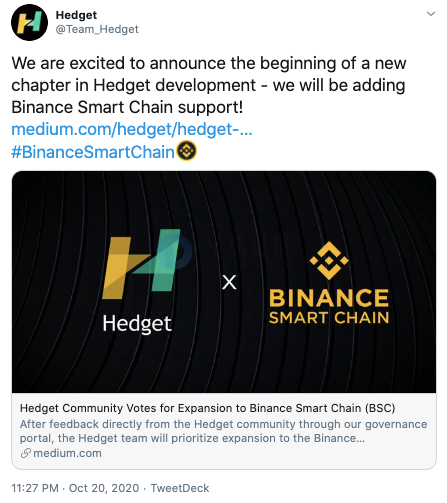This screenshot has height=503, width=447.
Task: Click the BINANCE SMART CHAIN wordmark
Action: pyautogui.click(x=329, y=307)
